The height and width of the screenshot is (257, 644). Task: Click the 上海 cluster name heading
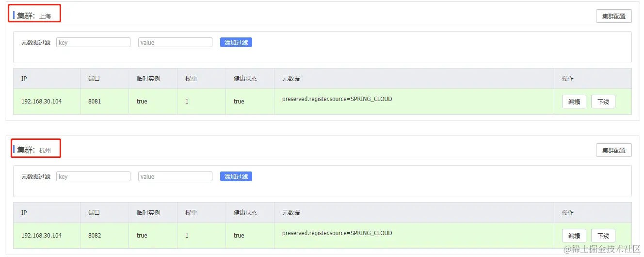[x=34, y=16]
